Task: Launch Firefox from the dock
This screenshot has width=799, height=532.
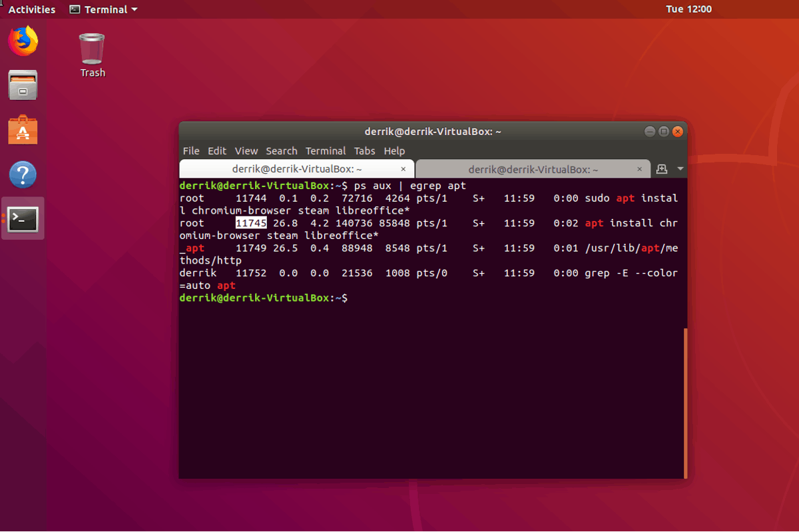Action: click(22, 40)
